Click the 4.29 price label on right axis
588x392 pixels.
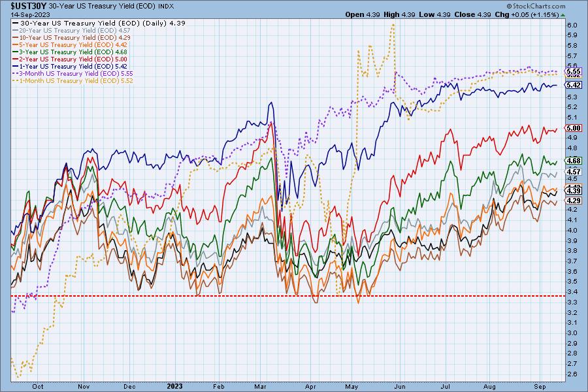[x=574, y=201]
